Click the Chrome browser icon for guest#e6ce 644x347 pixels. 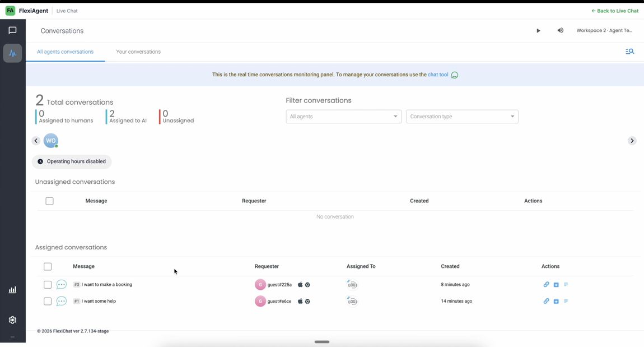(x=307, y=302)
